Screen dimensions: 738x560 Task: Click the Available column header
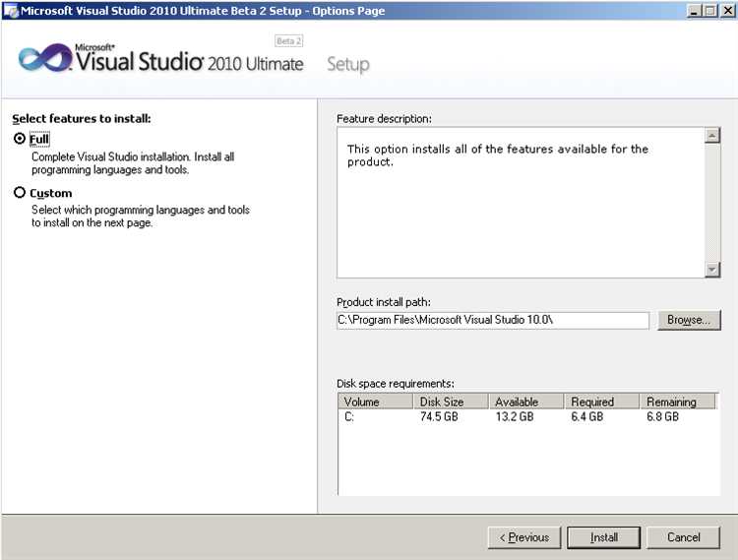coord(526,402)
